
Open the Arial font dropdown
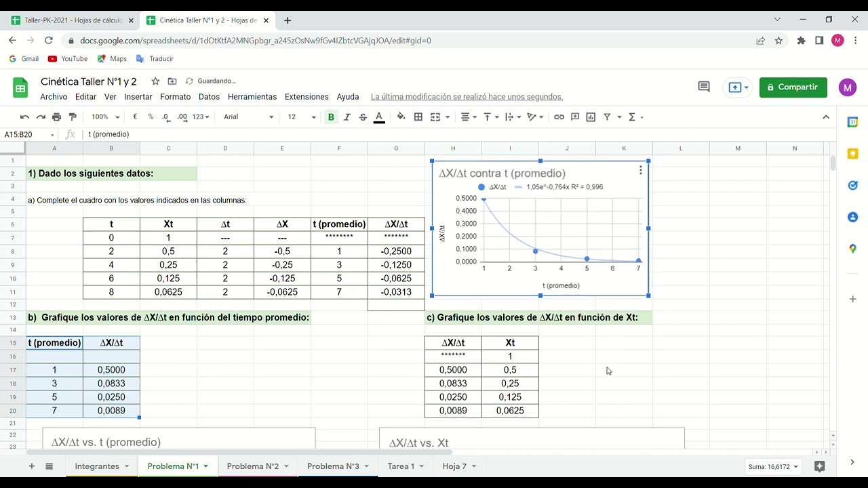coord(248,117)
